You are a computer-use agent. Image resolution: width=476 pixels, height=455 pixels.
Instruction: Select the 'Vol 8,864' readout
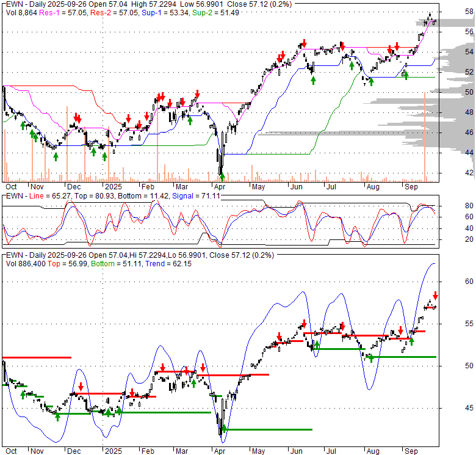pos(21,13)
